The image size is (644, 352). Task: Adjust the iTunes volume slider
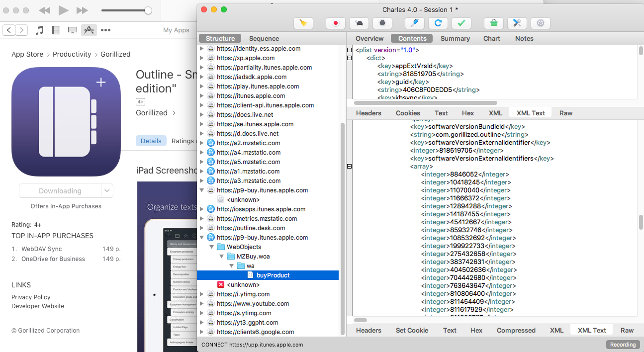pos(127,10)
